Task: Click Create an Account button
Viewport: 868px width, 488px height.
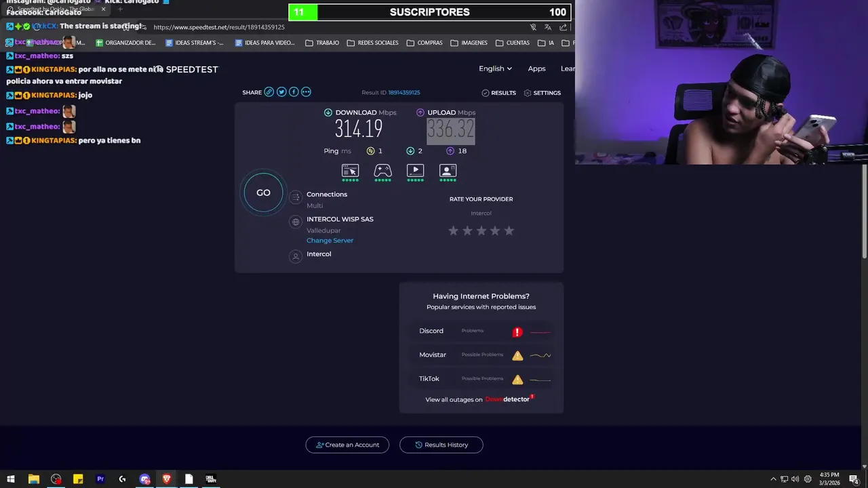Action: tap(347, 445)
